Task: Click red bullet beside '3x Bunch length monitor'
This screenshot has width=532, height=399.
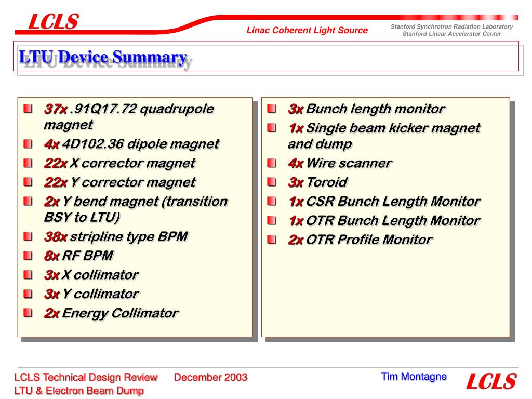Action: 272,109
